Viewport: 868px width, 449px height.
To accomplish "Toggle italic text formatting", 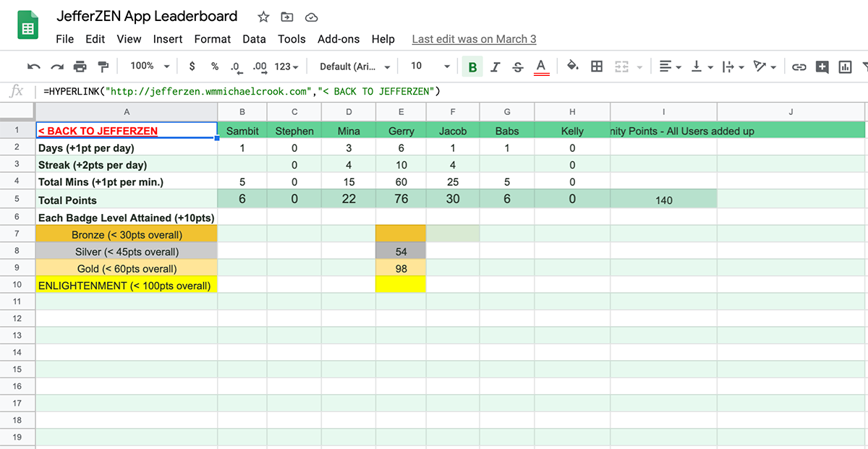I will 495,67.
